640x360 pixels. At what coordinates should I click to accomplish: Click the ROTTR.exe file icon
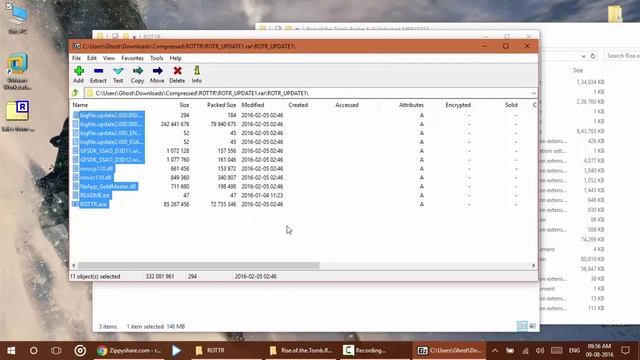click(x=76, y=204)
